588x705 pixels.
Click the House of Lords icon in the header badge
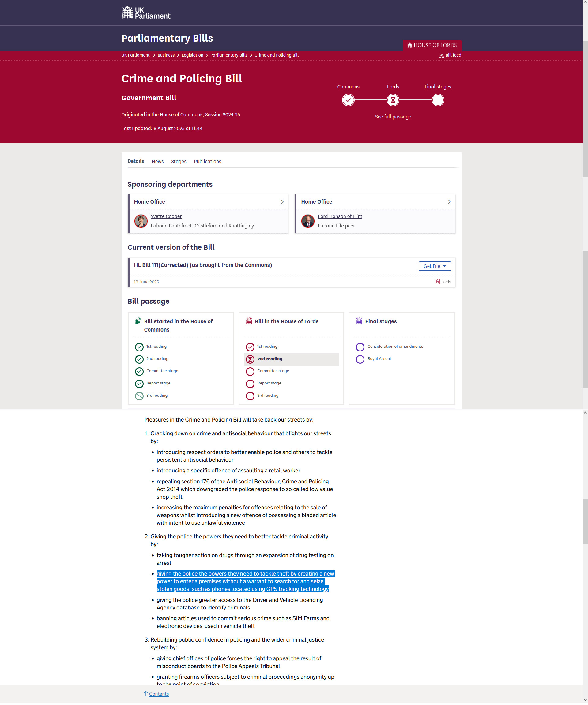coord(410,45)
